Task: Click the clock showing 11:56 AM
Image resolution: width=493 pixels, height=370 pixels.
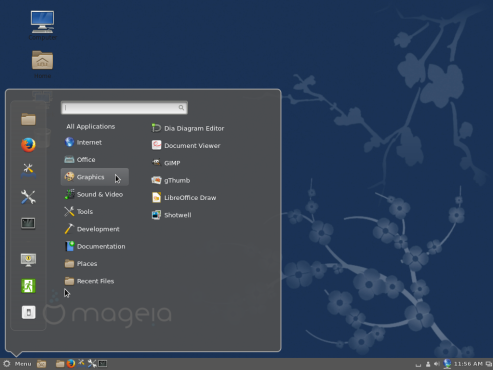Action: point(468,364)
